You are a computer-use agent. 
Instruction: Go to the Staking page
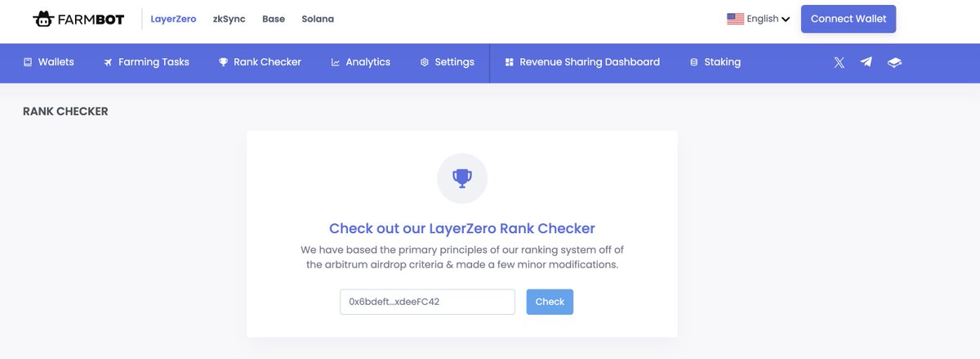(715, 62)
